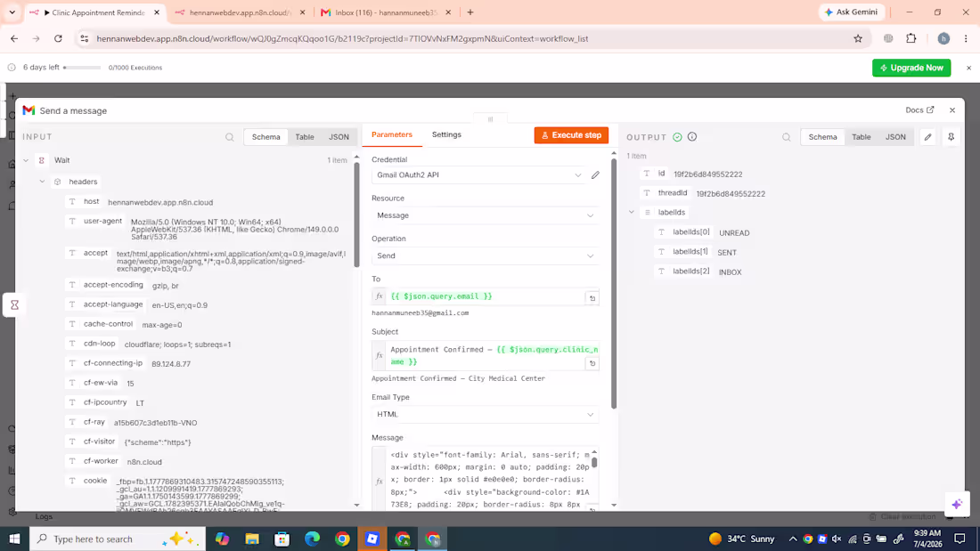This screenshot has width=980, height=551.
Task: Reset the To field expression
Action: tap(592, 298)
